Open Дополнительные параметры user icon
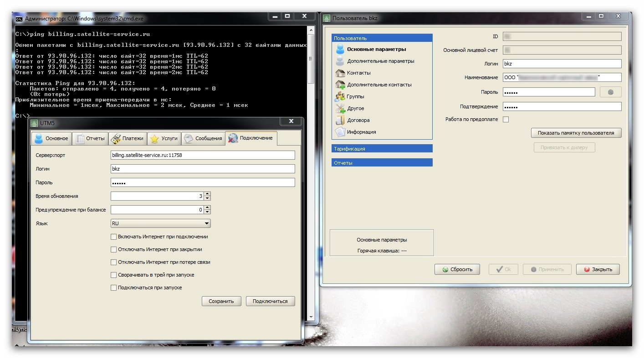Viewport: 644px width, 358px height. point(340,61)
